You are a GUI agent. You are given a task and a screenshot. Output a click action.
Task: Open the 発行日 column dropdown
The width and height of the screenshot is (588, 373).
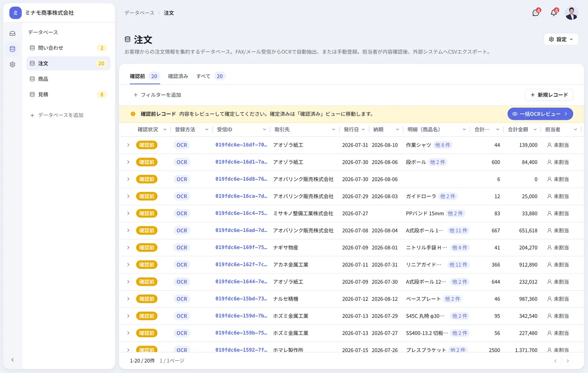pos(364,130)
